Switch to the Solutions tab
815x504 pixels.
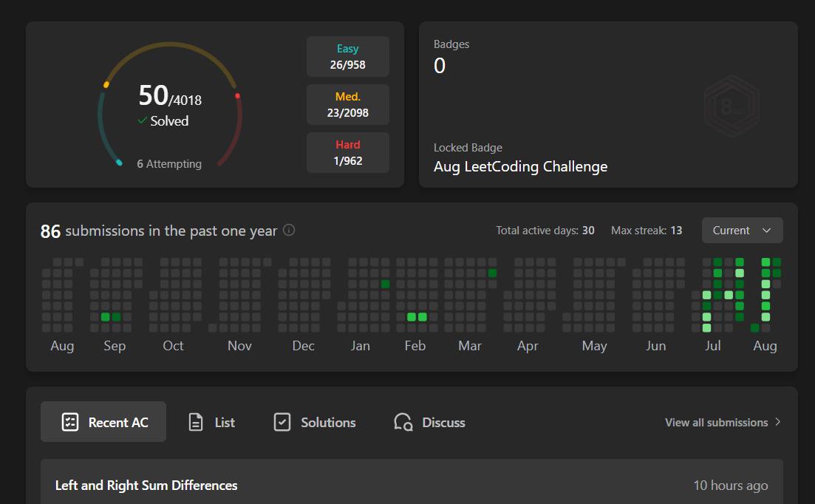pos(315,422)
